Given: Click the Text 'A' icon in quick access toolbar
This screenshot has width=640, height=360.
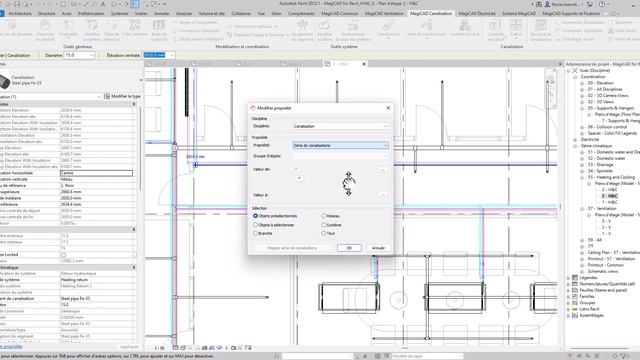Looking at the screenshot, I should coord(102,4).
